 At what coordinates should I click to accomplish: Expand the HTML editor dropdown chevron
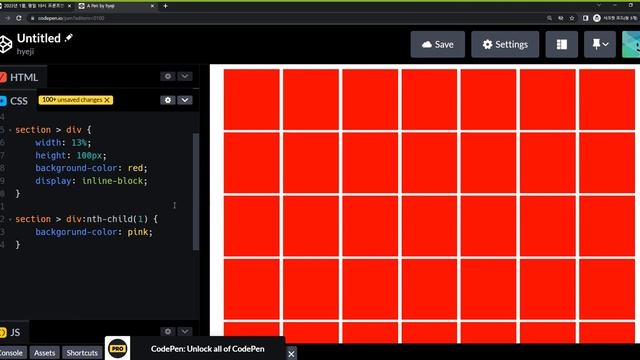tap(184, 76)
